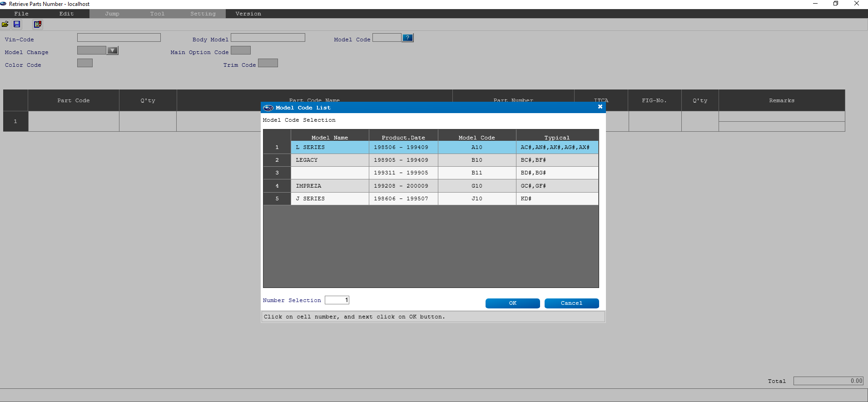This screenshot has width=868, height=402.
Task: Click the Number Selection input box
Action: click(337, 300)
